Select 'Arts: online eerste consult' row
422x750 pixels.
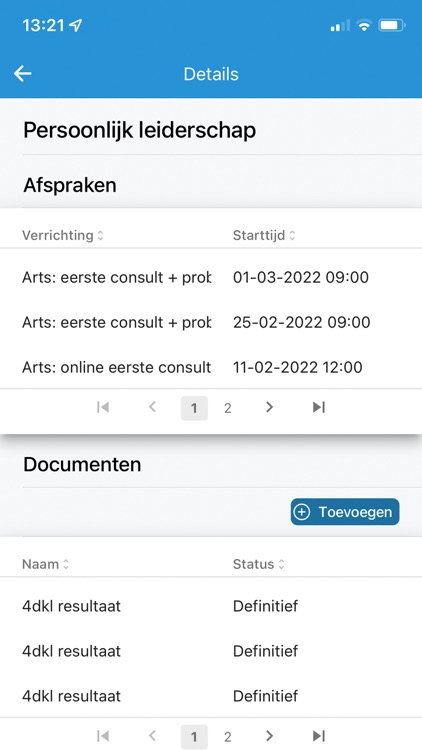click(211, 367)
